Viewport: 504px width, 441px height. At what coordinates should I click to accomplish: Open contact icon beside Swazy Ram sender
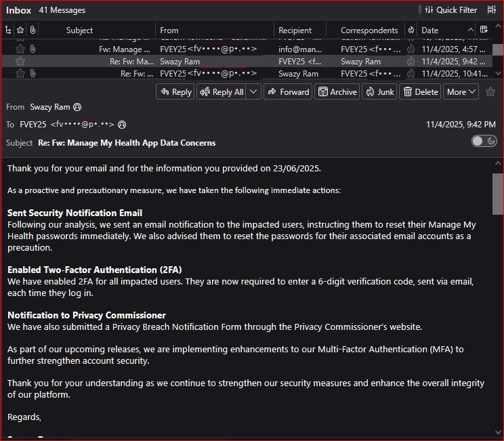coord(77,107)
